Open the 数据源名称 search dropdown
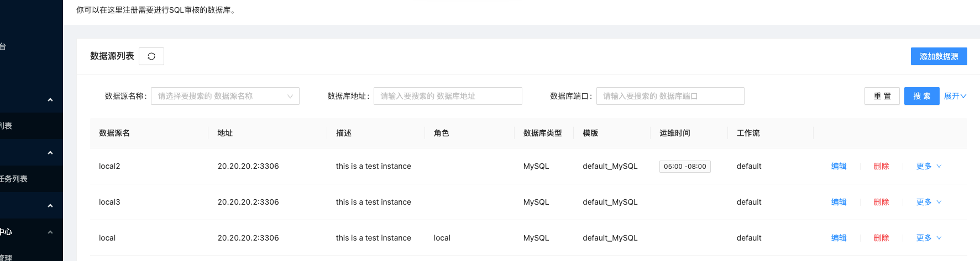This screenshot has width=980, height=261. (x=226, y=96)
